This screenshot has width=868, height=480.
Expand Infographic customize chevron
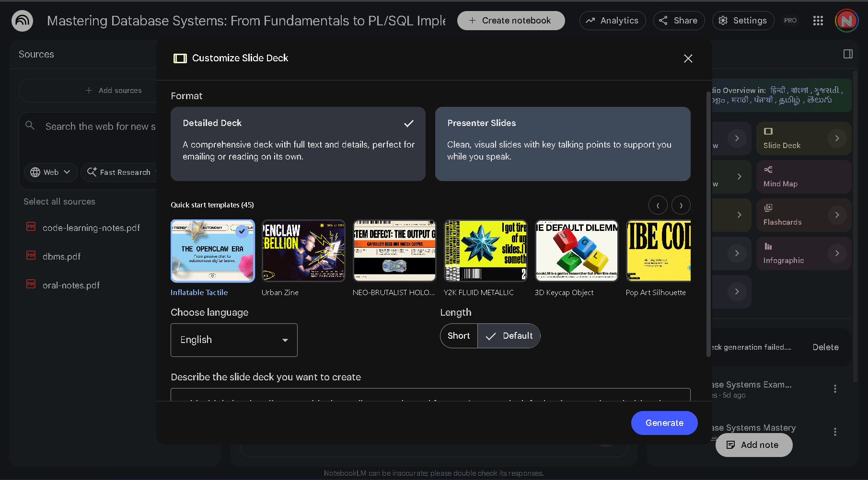tap(837, 253)
